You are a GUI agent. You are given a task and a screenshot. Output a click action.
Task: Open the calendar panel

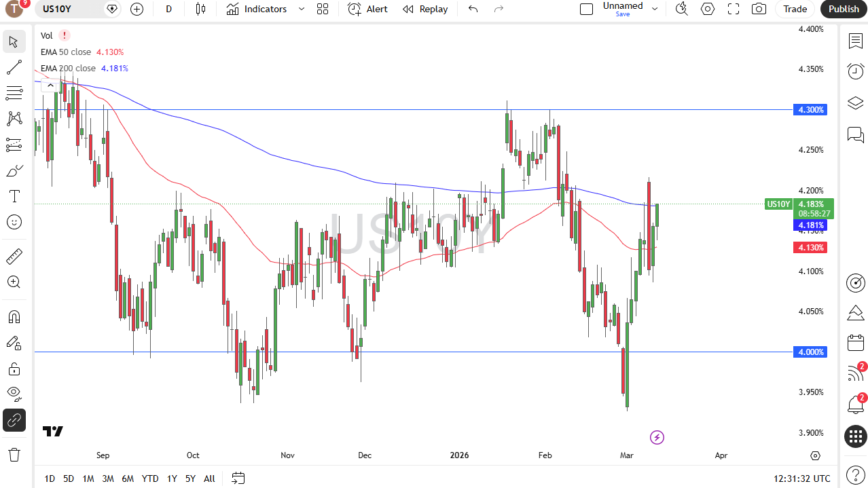click(855, 343)
